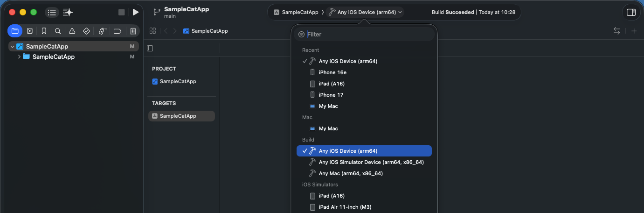Toggle the navigator sidebar list button
Viewport: 644px width, 213px height.
pos(52,12)
